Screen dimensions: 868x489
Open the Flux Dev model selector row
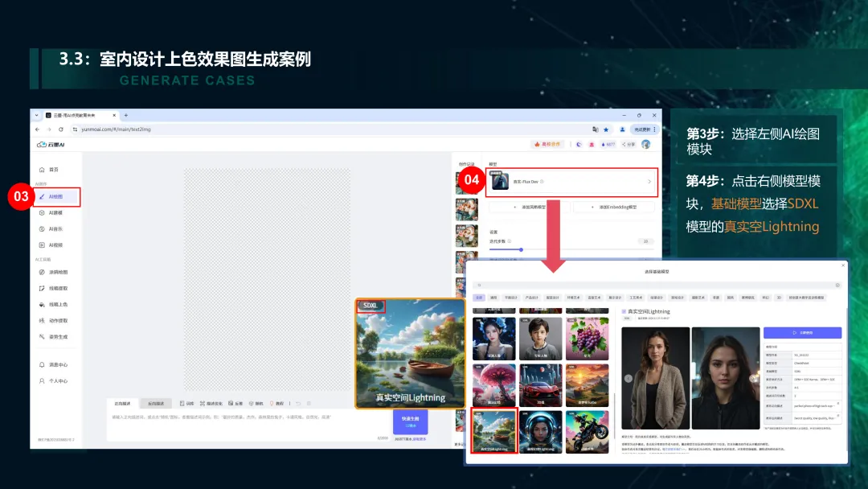coord(572,182)
